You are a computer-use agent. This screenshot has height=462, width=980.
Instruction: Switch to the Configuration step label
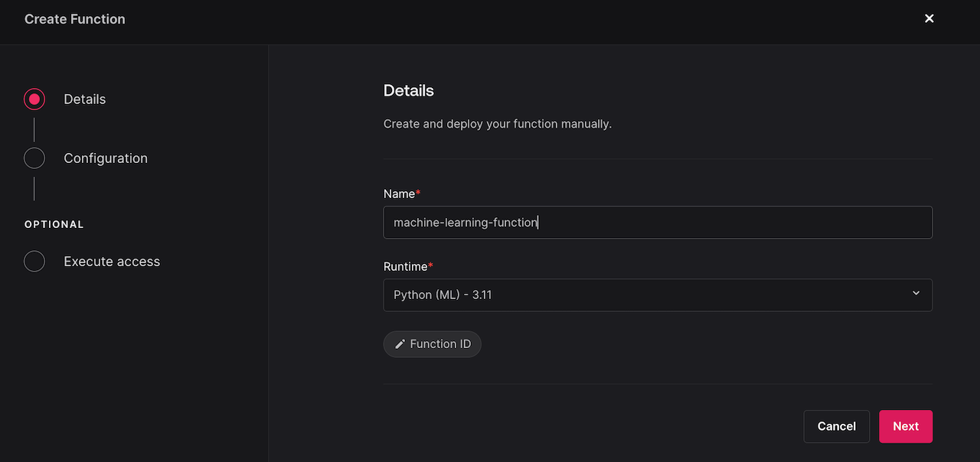pyautogui.click(x=106, y=158)
